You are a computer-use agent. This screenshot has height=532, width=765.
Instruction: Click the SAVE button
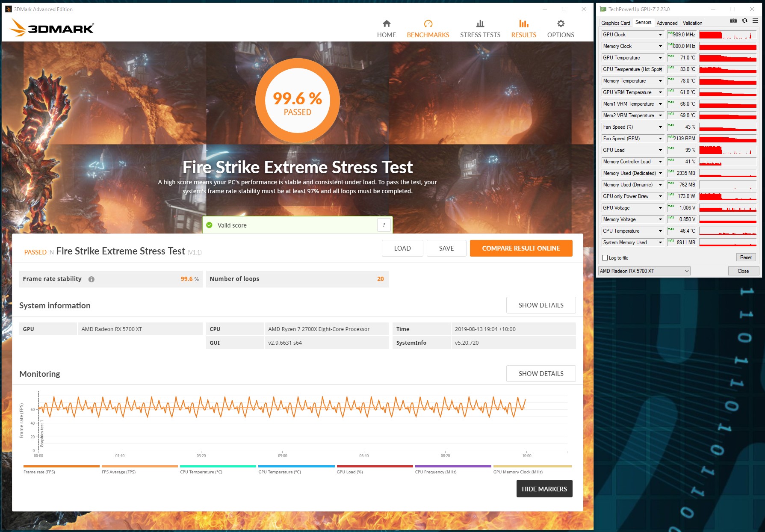pyautogui.click(x=446, y=248)
